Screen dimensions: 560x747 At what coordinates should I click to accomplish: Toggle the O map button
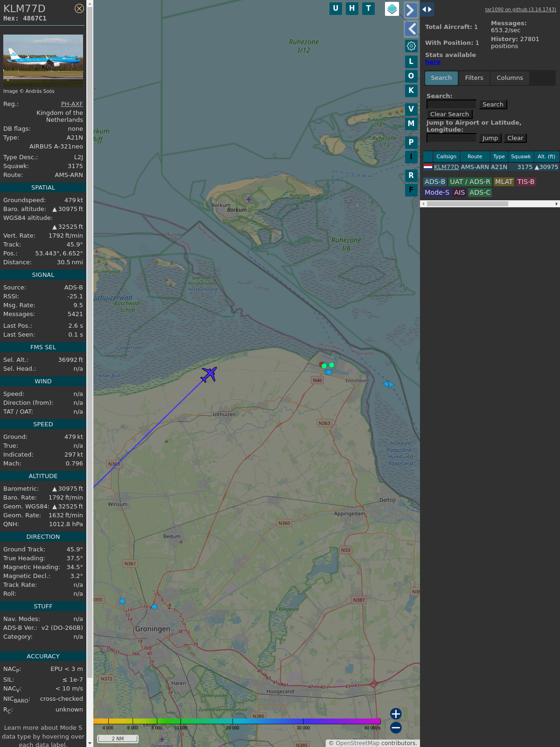click(411, 76)
